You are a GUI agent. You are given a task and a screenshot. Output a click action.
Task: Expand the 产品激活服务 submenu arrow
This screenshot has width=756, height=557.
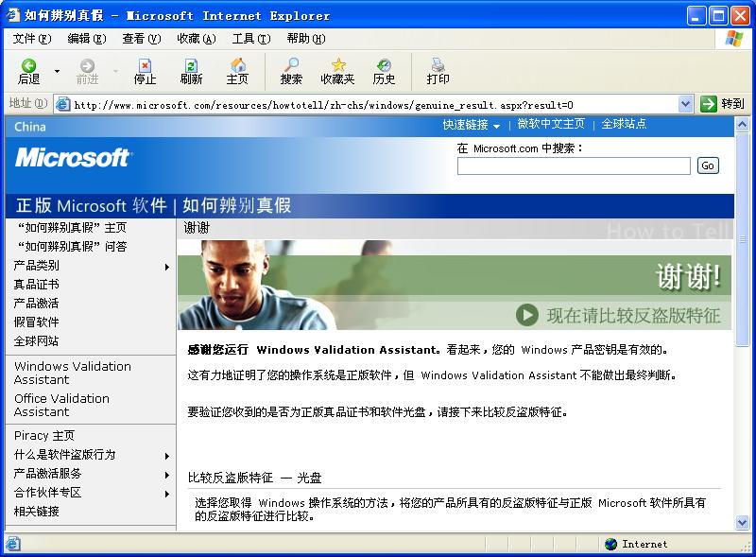(x=167, y=475)
